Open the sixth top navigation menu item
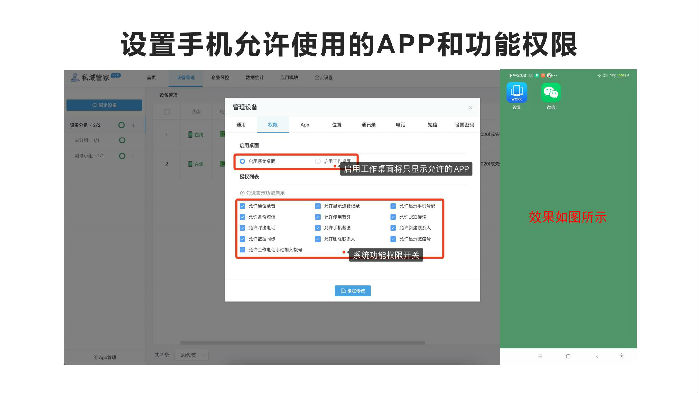Viewport: 700px width, 393px height. pyautogui.click(x=324, y=78)
